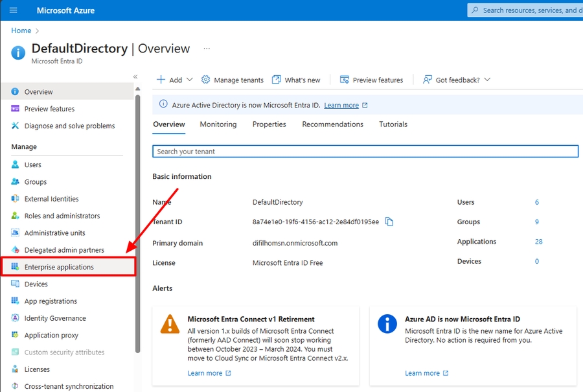Copy the Tenant ID to clipboard

(389, 222)
